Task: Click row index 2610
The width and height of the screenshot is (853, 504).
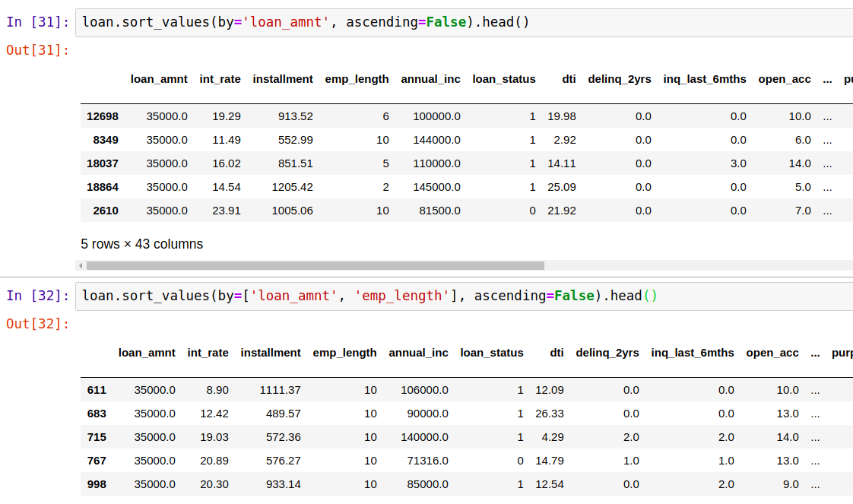Action: 106,211
